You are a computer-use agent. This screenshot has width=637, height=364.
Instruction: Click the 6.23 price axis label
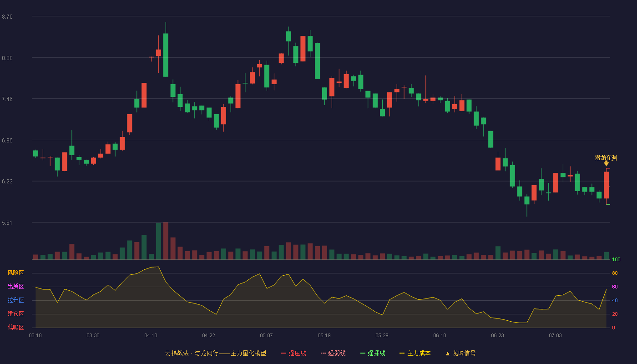tap(7, 182)
